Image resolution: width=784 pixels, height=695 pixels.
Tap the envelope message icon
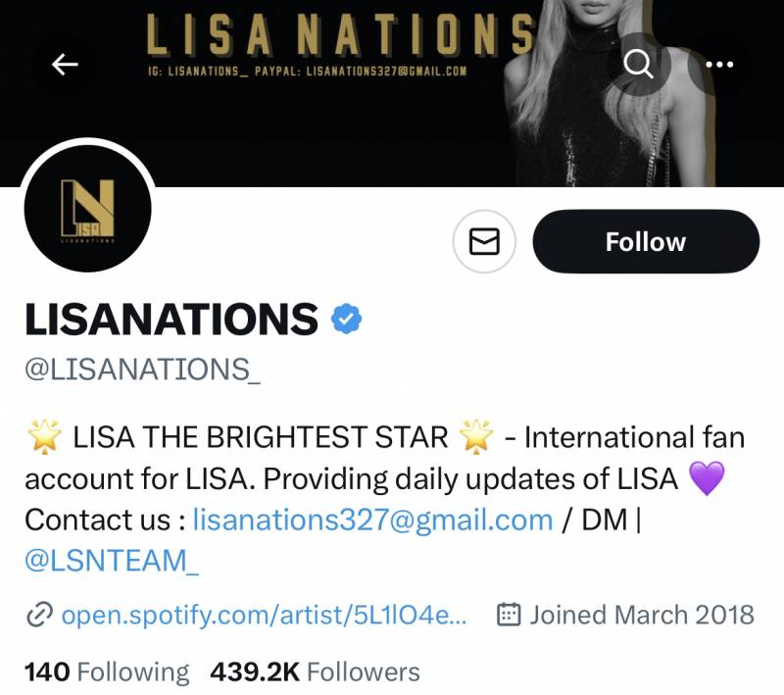(484, 241)
